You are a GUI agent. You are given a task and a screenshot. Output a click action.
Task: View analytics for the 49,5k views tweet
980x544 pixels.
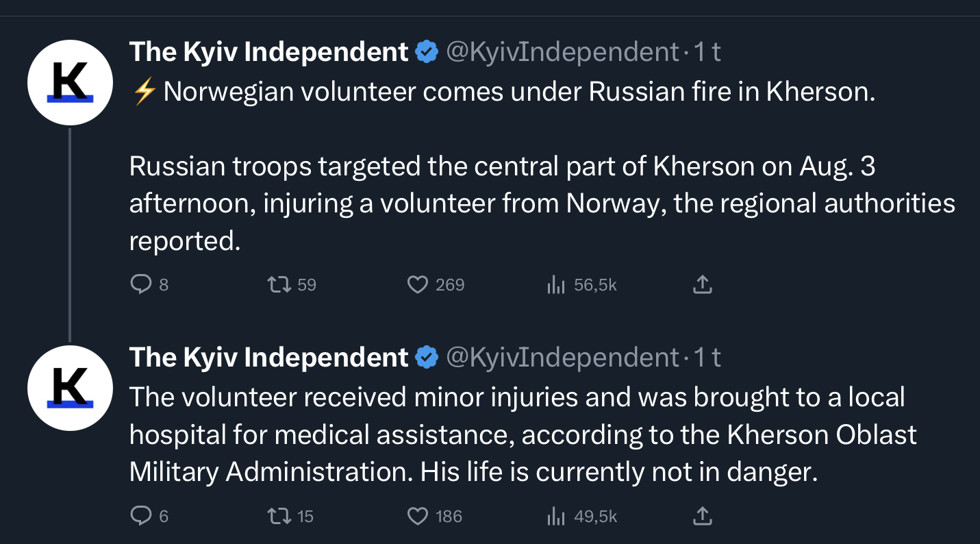point(555,516)
